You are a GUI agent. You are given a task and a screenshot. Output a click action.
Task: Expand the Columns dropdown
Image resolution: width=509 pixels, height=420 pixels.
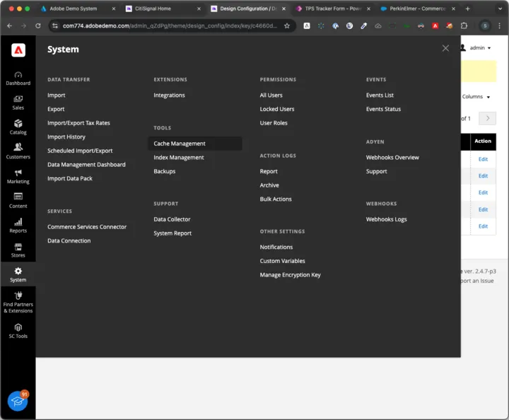[476, 97]
